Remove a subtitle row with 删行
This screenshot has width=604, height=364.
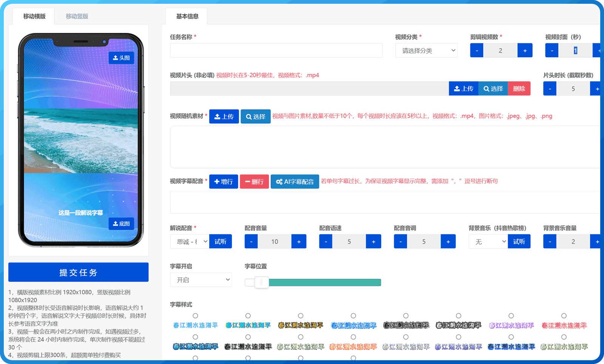click(254, 181)
